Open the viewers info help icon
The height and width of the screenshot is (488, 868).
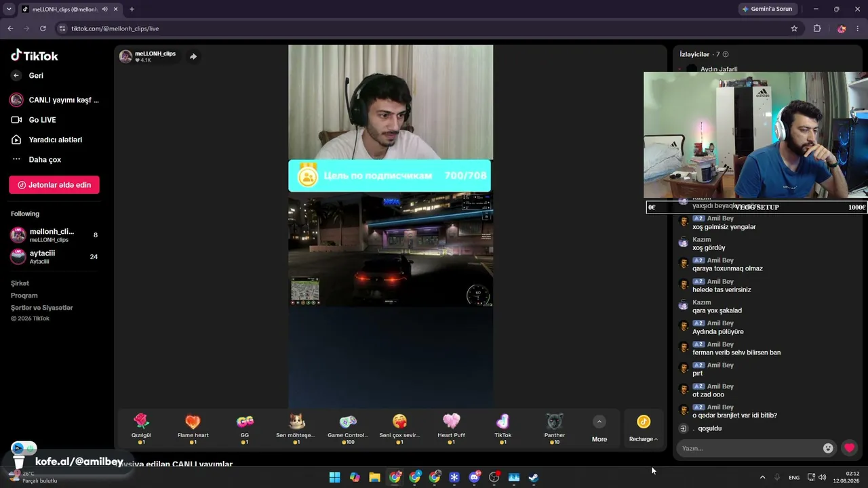coord(726,54)
